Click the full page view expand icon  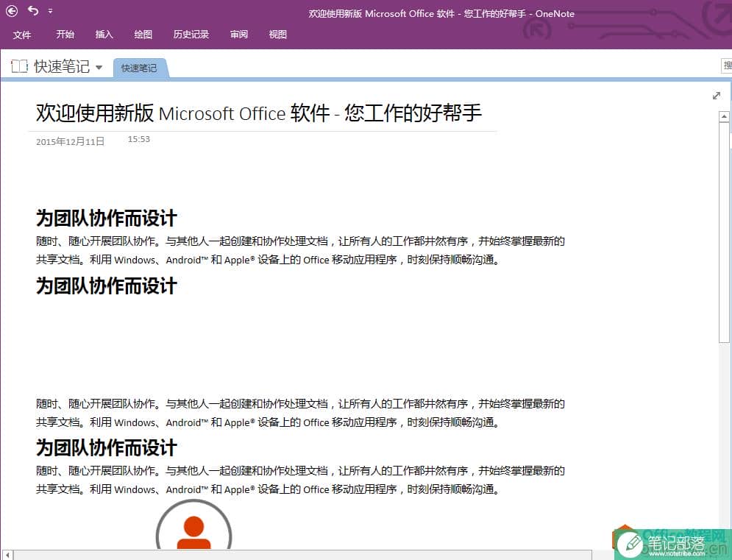(717, 95)
